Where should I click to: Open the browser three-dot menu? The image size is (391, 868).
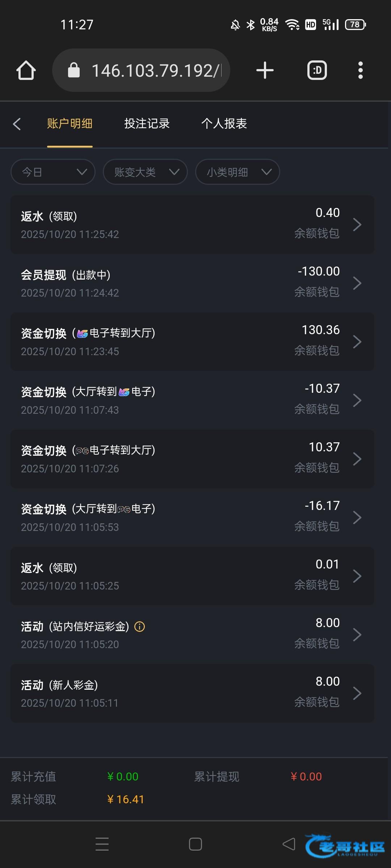(x=360, y=70)
